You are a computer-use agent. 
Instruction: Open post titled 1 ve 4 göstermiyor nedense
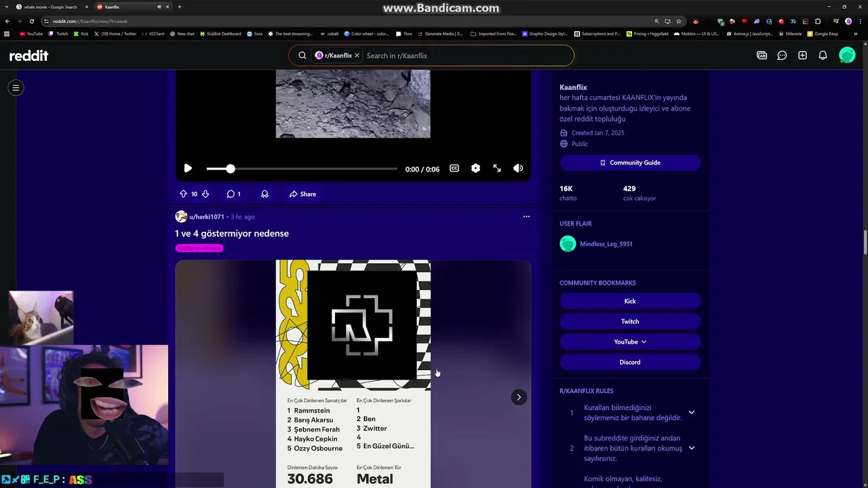pyautogui.click(x=232, y=233)
